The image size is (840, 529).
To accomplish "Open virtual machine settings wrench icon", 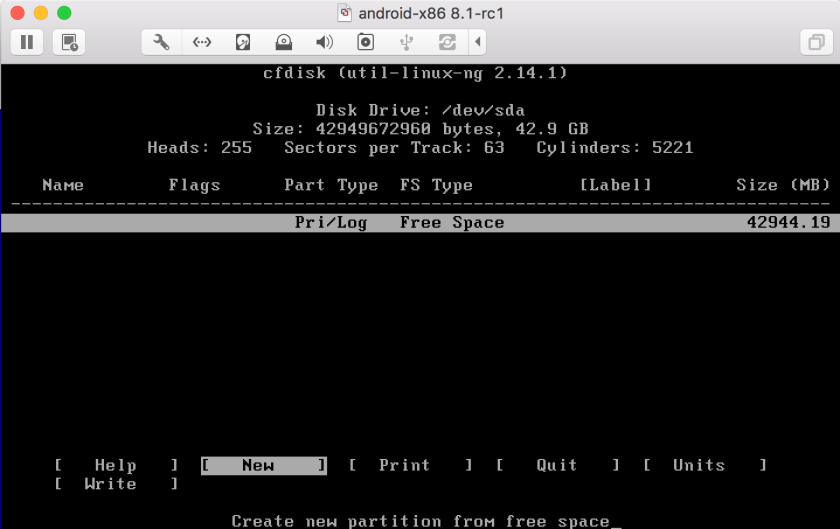I will [x=161, y=42].
